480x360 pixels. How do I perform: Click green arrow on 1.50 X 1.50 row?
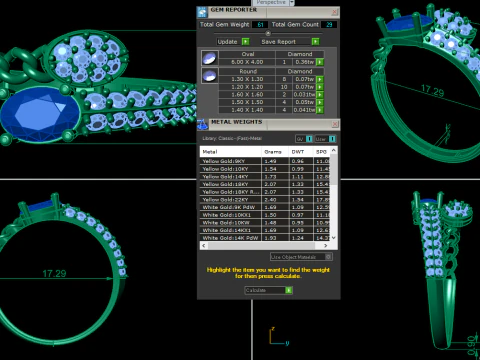320,102
